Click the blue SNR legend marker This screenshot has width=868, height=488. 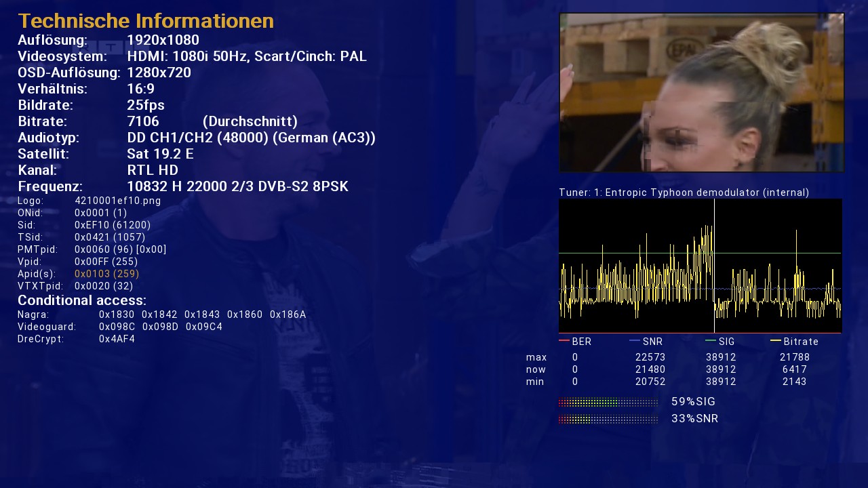click(634, 341)
